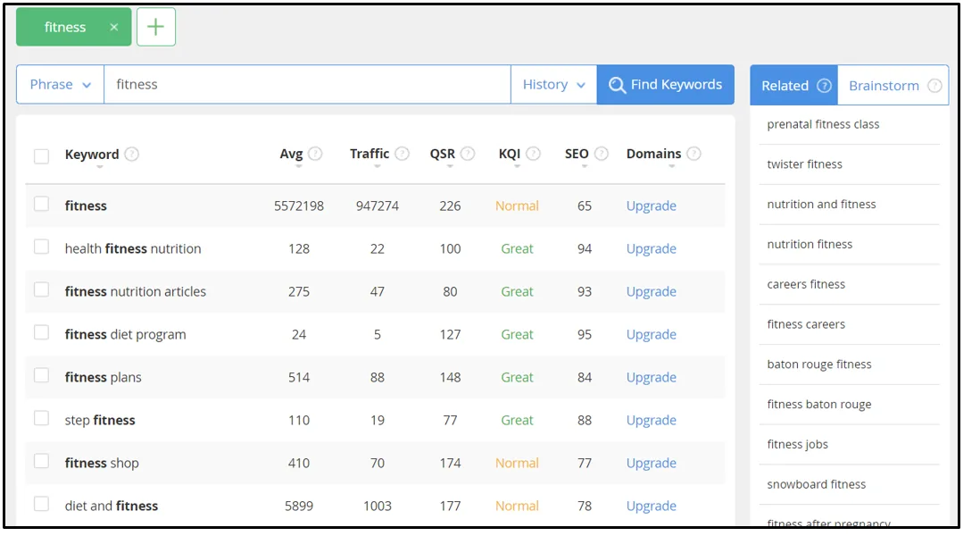Select the diet and fitness checkbox
The height and width of the screenshot is (536, 980).
point(41,504)
